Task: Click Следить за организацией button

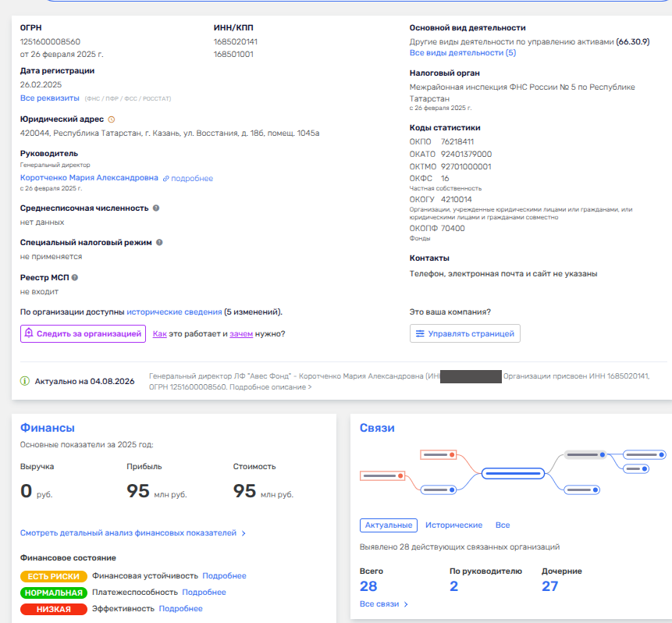Action: pos(84,333)
